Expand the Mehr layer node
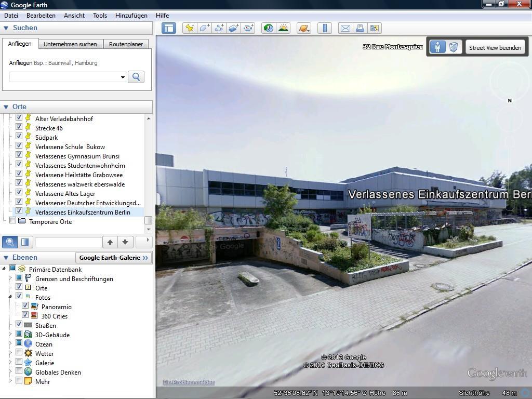 [x=10, y=381]
